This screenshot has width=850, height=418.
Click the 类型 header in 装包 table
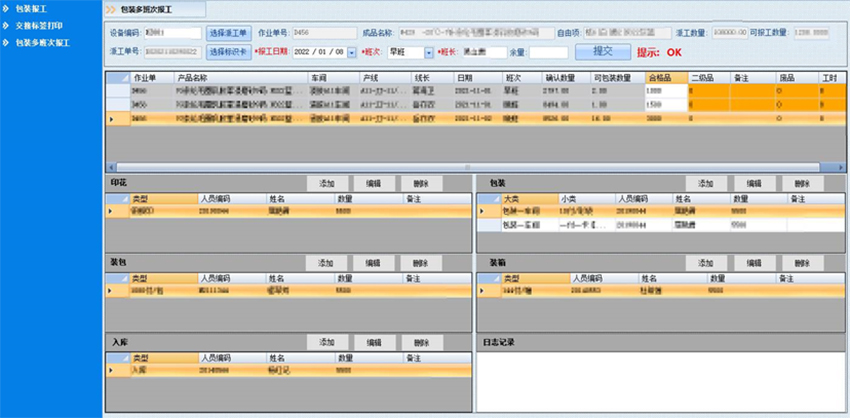164,279
